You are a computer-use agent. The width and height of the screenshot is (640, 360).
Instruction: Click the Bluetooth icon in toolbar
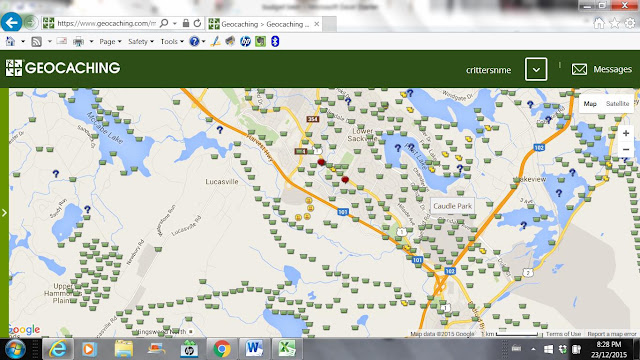pyautogui.click(x=275, y=41)
